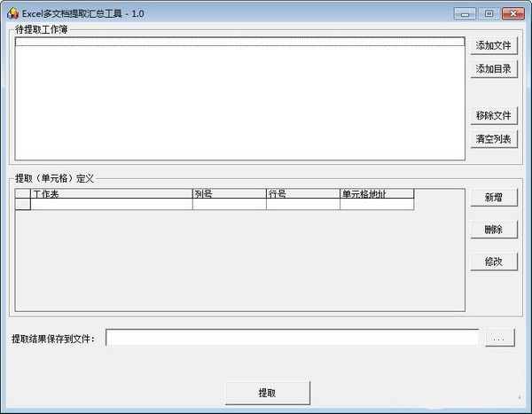The height and width of the screenshot is (414, 532).
Task: Click the 添加文件 button
Action: pos(494,45)
